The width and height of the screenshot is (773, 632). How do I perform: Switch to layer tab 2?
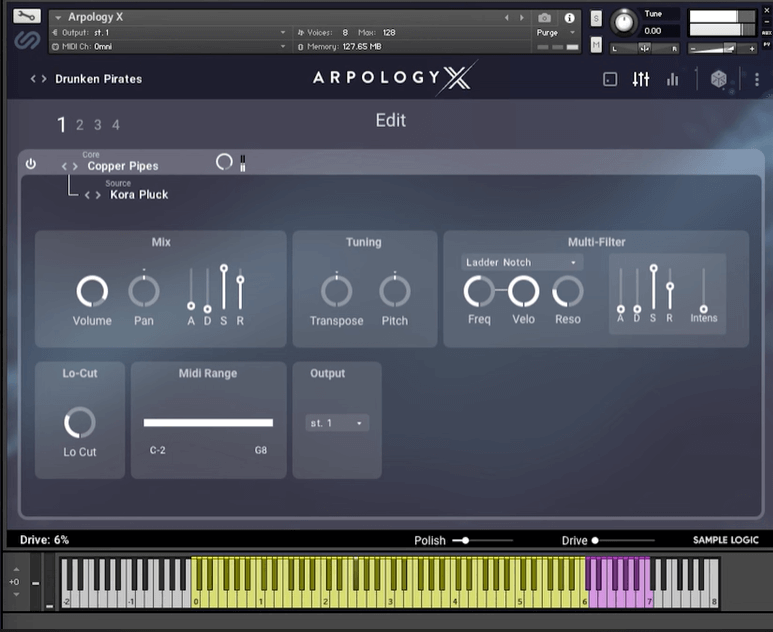point(80,125)
